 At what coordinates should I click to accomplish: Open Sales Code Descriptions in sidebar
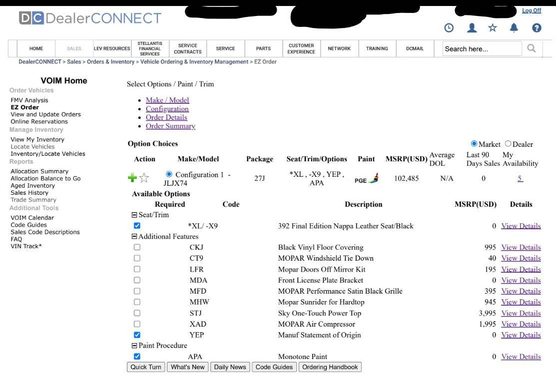pos(45,232)
